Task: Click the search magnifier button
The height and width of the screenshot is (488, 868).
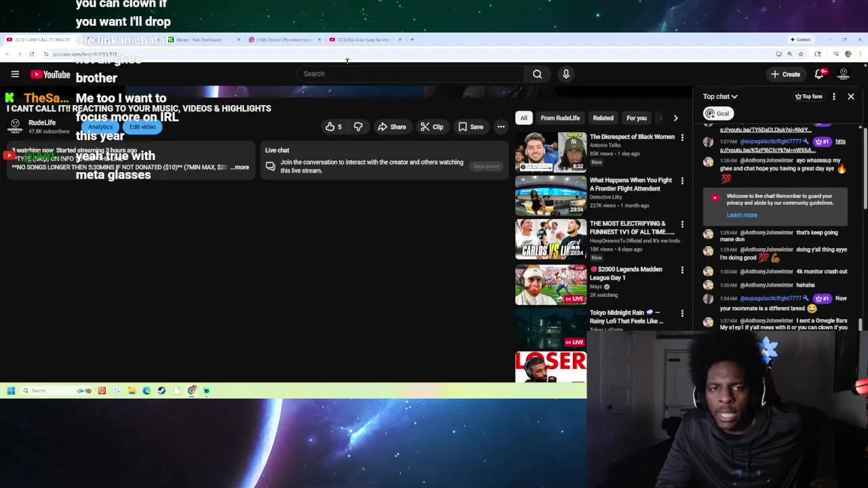Action: tap(537, 74)
